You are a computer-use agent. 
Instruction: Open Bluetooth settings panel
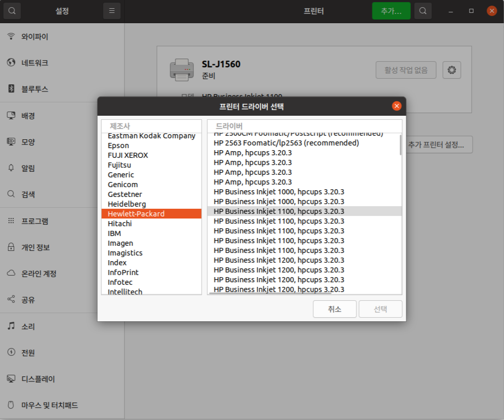(62, 89)
